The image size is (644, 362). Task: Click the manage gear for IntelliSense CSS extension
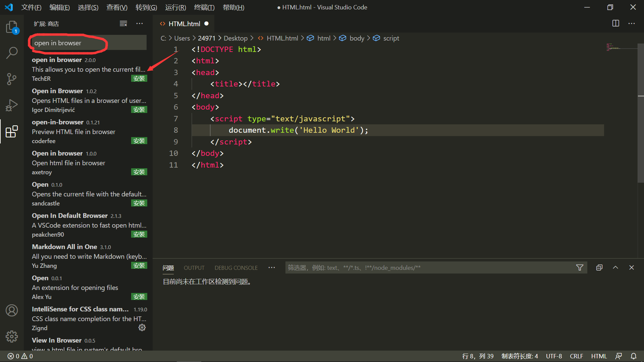click(x=142, y=327)
